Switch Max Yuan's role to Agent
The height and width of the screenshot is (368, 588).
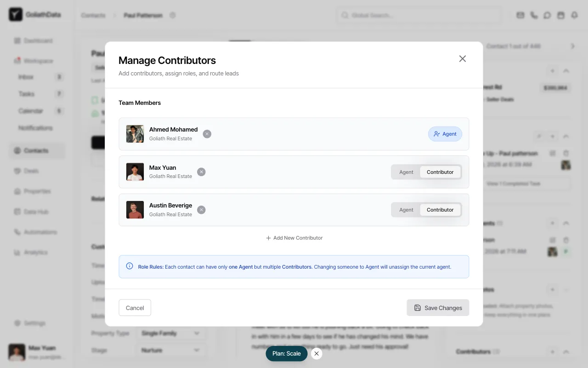406,172
